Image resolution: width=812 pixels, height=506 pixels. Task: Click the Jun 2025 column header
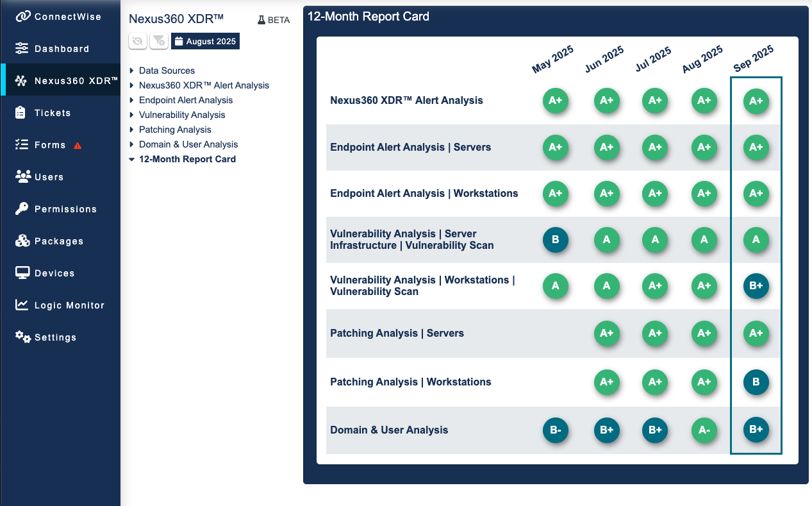604,60
